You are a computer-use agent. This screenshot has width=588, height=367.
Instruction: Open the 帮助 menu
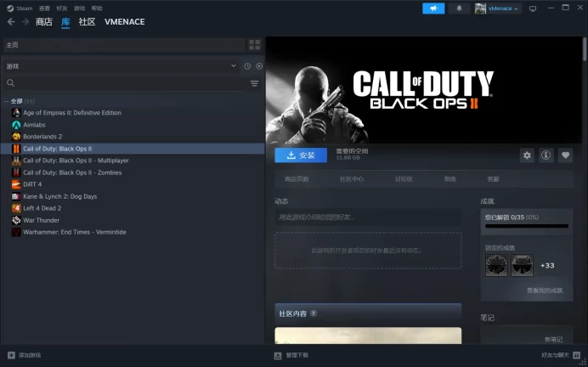click(x=97, y=8)
